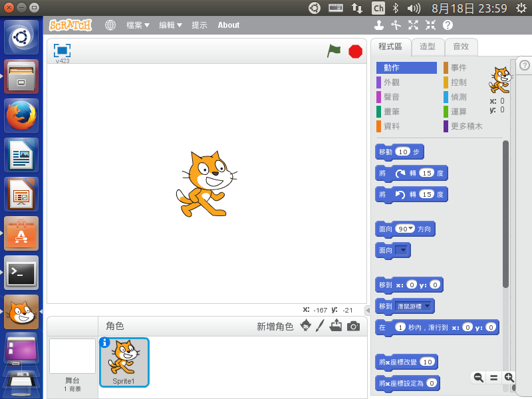The width and height of the screenshot is (532, 399).
Task: Open LibreOffice Impress from the launcher
Action: (x=21, y=194)
